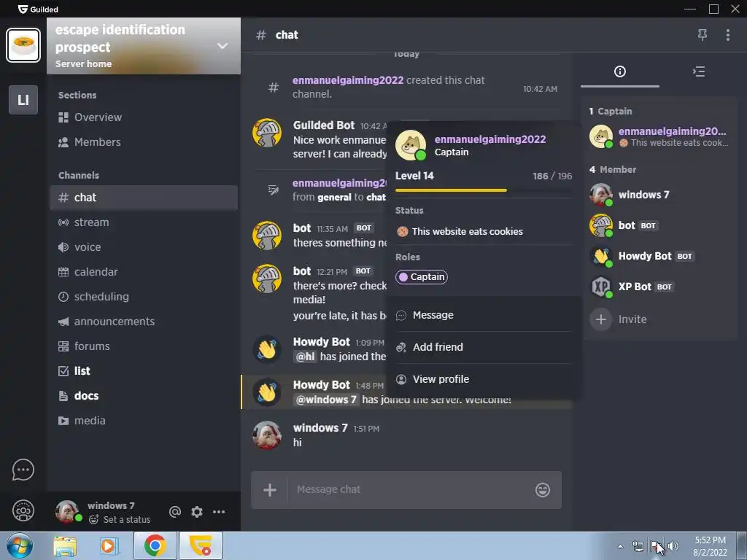Click the @hi mention in Howdy Bot message
The width and height of the screenshot is (747, 560).
[x=306, y=357]
